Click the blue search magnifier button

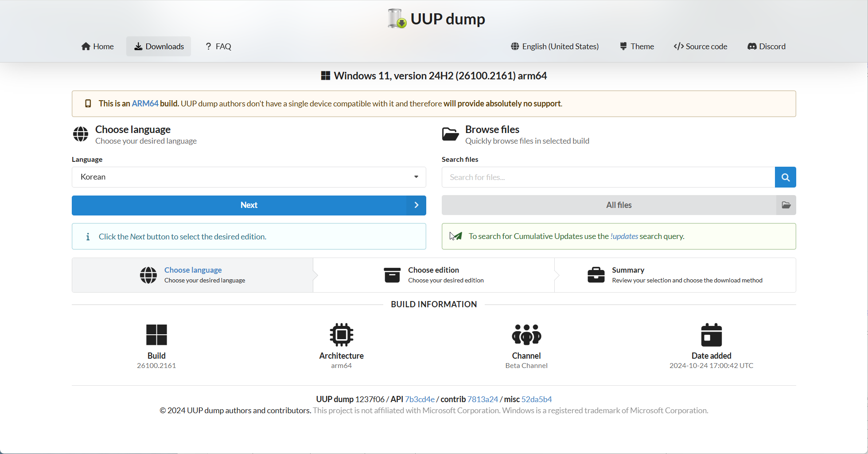click(786, 177)
